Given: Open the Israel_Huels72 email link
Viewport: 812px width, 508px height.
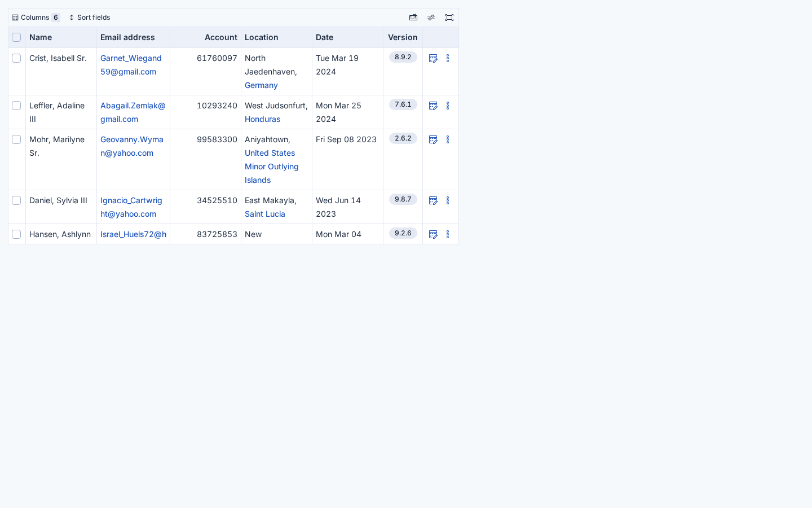Looking at the screenshot, I should click(x=133, y=234).
